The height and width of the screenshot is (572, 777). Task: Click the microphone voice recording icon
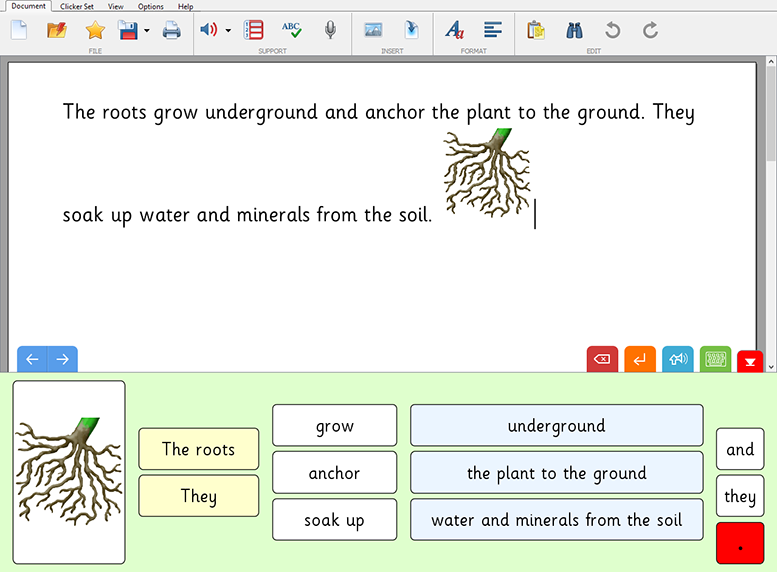click(x=330, y=30)
